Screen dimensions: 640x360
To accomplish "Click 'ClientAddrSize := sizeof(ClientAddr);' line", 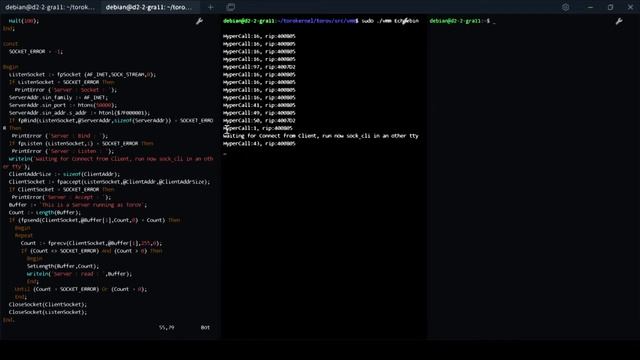I will (64, 174).
